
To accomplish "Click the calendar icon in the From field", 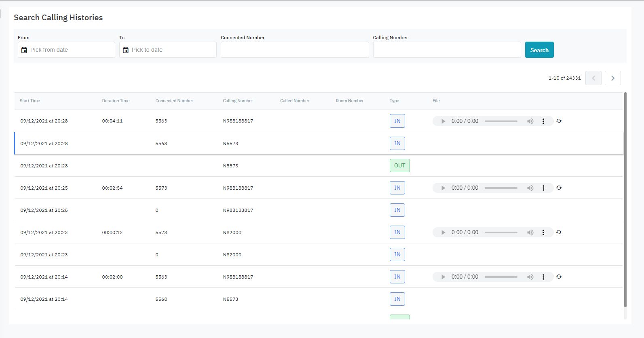I will pyautogui.click(x=24, y=50).
